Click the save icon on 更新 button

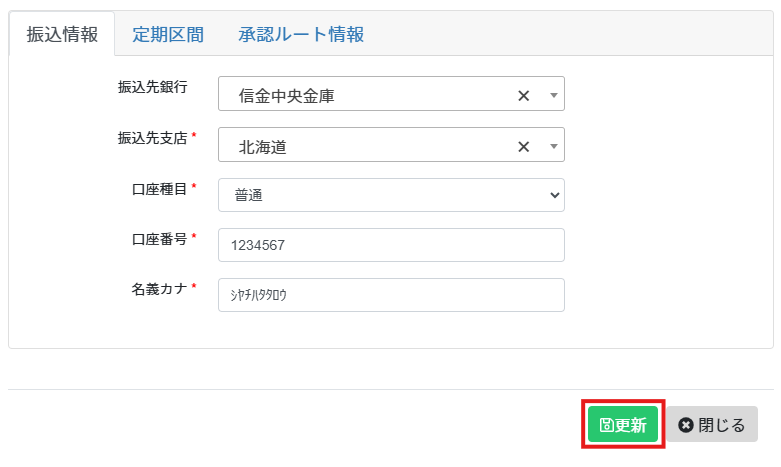click(606, 425)
